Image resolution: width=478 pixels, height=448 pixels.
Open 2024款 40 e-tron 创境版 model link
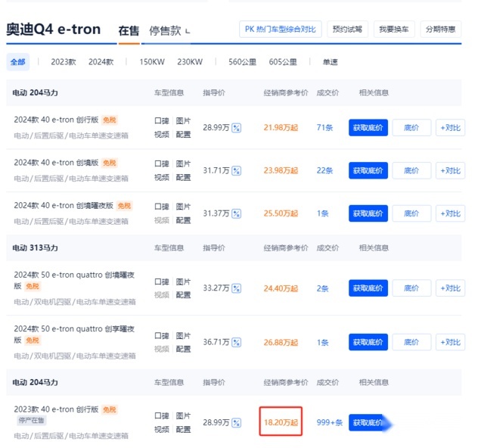[x=56, y=163]
